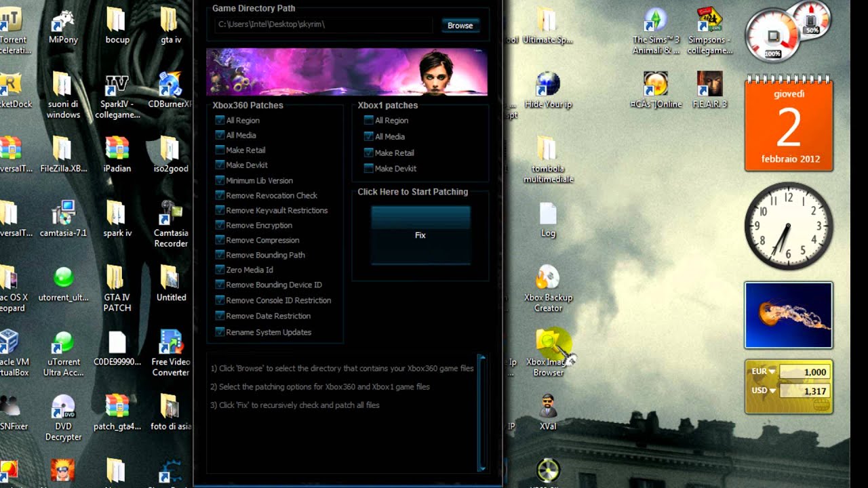Open the camtasia-7.1 icon
Screen dimensions: 868x488
coord(63,218)
